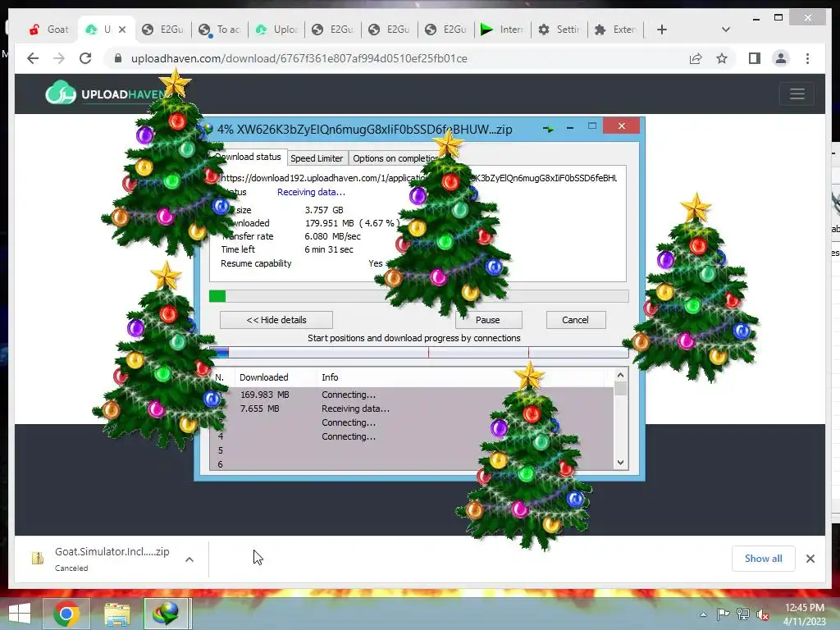840x630 pixels.
Task: Share this page using the share icon
Action: pos(696,58)
